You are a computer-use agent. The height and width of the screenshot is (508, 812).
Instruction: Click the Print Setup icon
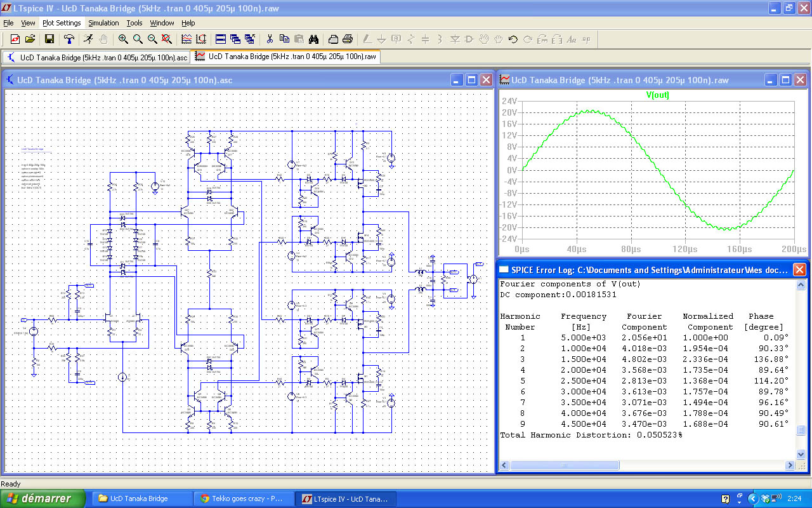click(x=333, y=39)
